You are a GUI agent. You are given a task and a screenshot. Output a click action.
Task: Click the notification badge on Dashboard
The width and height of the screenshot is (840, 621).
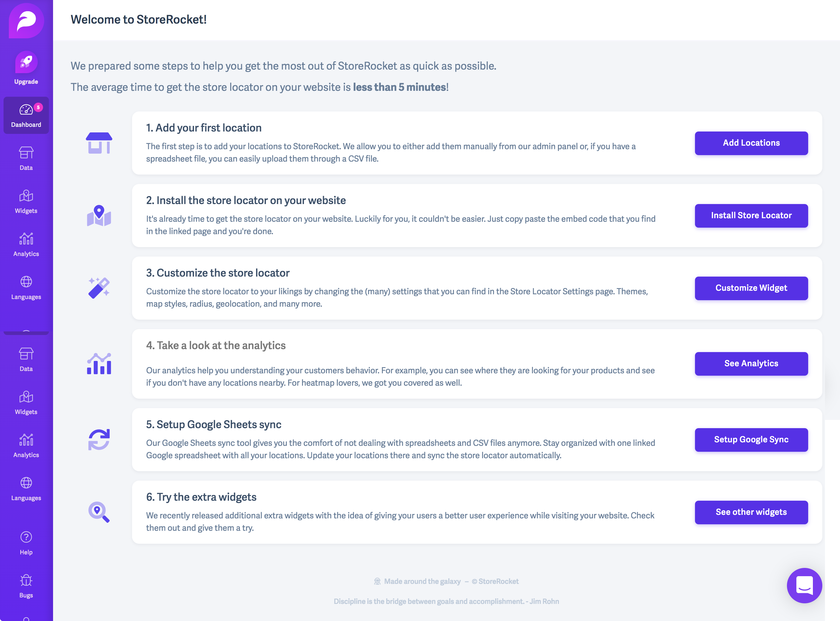coord(38,108)
